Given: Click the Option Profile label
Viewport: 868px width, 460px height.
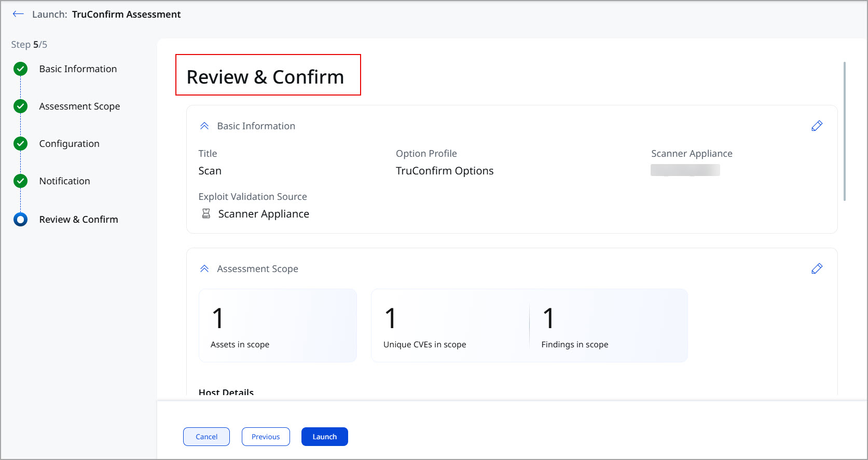Looking at the screenshot, I should point(426,153).
